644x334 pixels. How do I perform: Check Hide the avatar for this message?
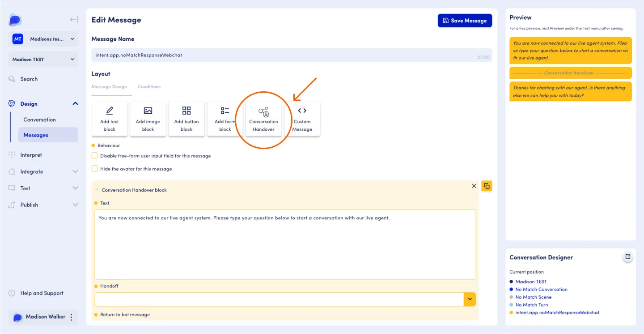click(94, 169)
